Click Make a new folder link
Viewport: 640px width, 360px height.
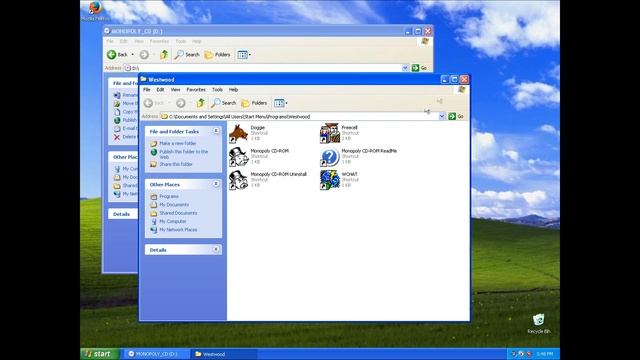(x=178, y=143)
